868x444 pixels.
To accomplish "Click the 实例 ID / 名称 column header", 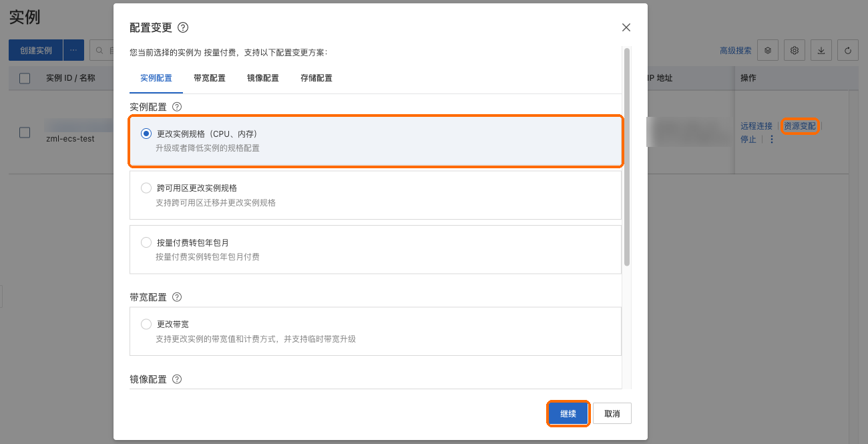I will pos(71,78).
